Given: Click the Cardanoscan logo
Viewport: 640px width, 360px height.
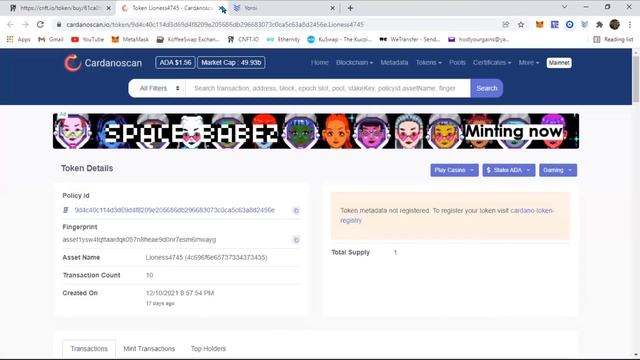Looking at the screenshot, I should [103, 62].
